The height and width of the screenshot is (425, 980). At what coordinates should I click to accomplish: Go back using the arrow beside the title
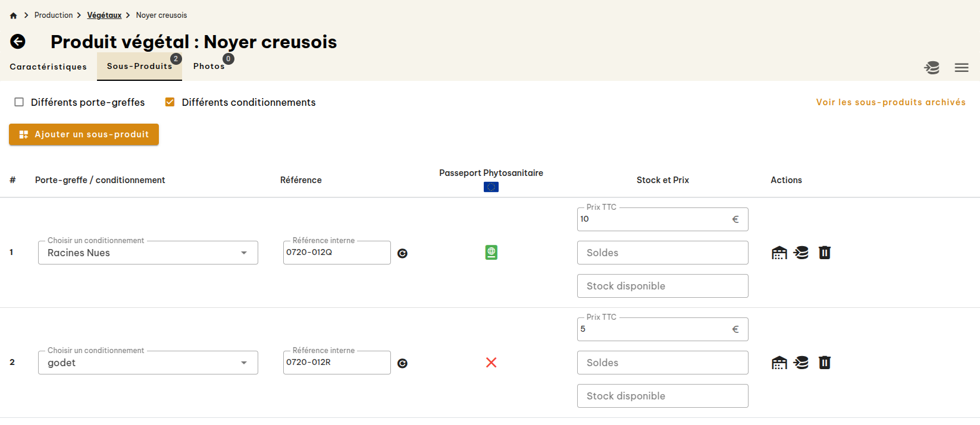[x=18, y=42]
